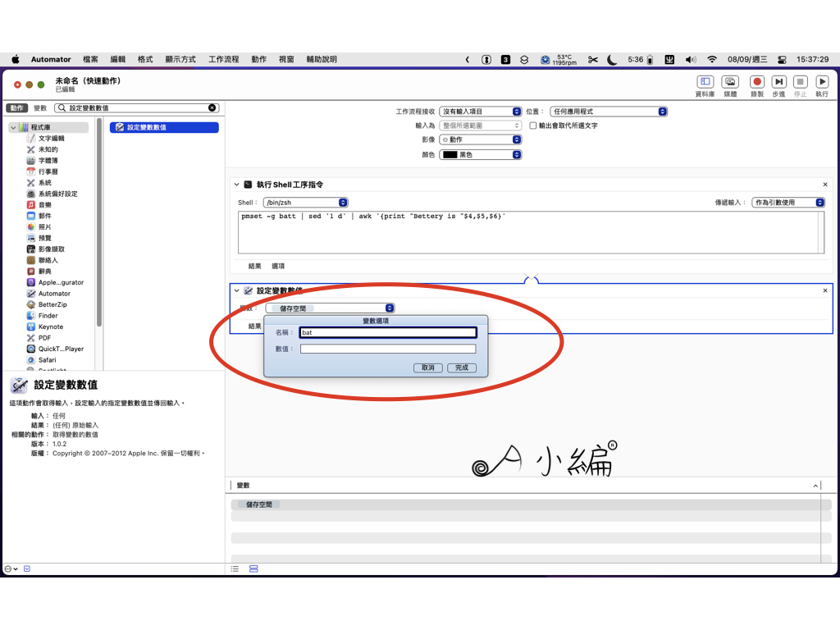Click the 名稱 name input field
This screenshot has width=840, height=630.
(x=388, y=333)
